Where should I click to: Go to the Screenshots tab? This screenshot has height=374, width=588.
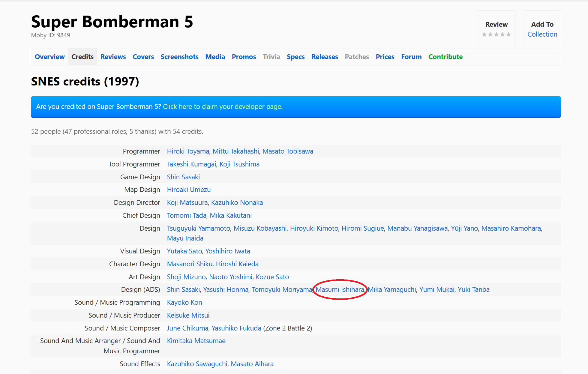click(x=179, y=57)
